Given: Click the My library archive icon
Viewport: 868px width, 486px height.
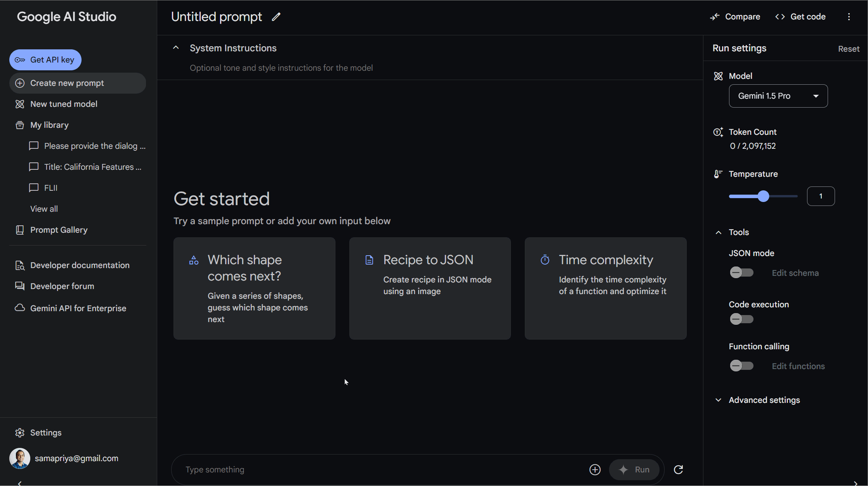Looking at the screenshot, I should 20,125.
